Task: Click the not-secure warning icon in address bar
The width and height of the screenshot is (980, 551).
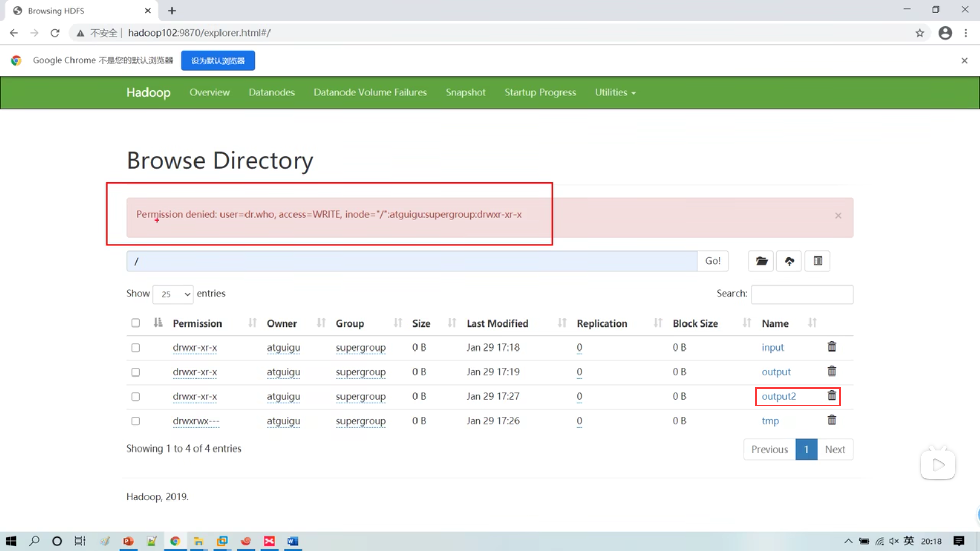Action: point(80,33)
